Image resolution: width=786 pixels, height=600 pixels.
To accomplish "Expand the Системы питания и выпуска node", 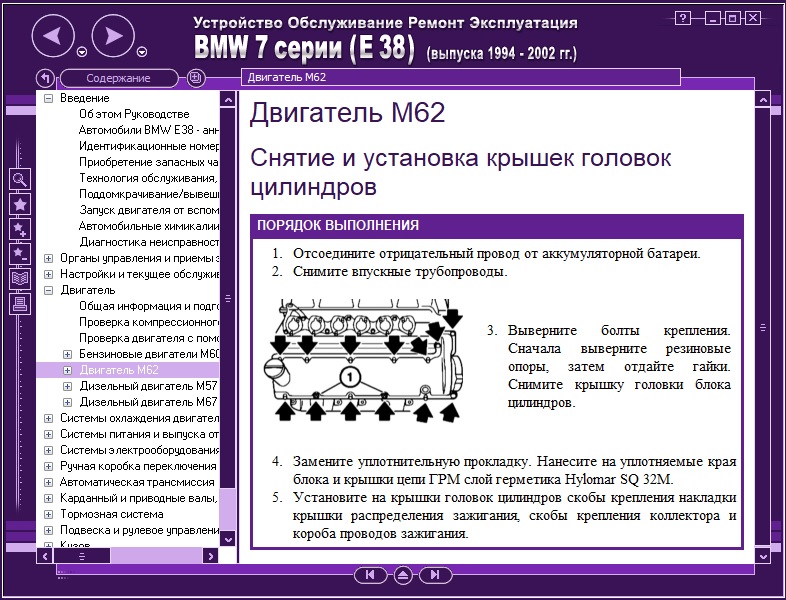I will (x=49, y=434).
